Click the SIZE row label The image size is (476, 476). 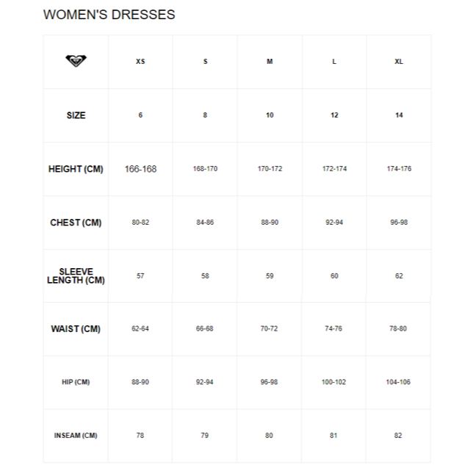pos(76,115)
